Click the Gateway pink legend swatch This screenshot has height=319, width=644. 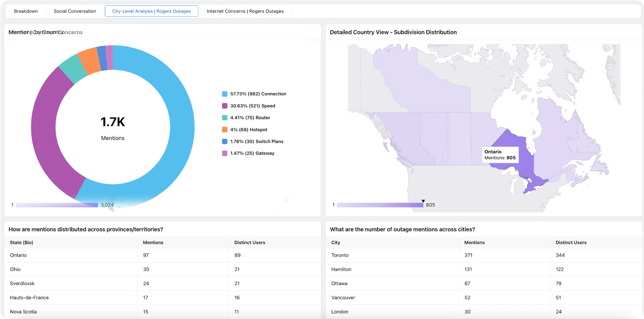click(x=225, y=153)
